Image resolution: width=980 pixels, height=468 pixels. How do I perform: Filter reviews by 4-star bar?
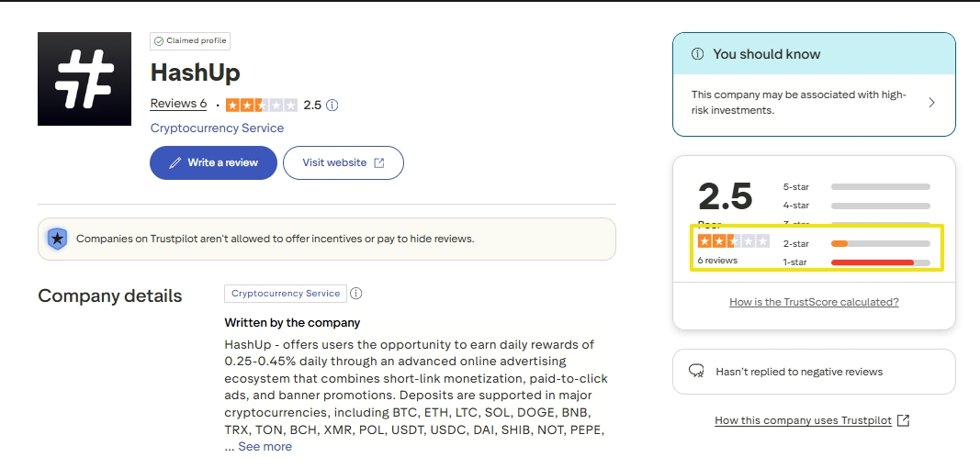pyautogui.click(x=880, y=206)
